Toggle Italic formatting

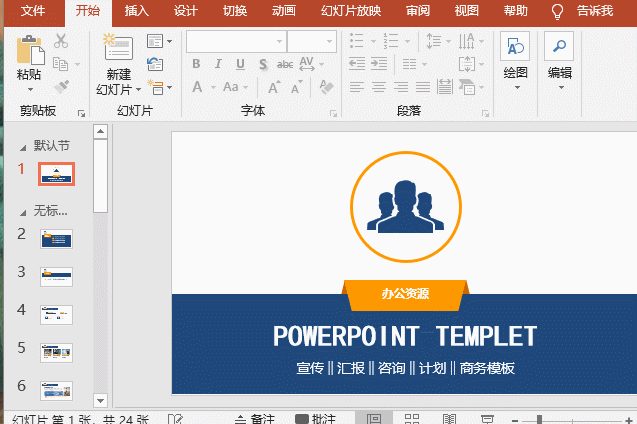[x=218, y=64]
